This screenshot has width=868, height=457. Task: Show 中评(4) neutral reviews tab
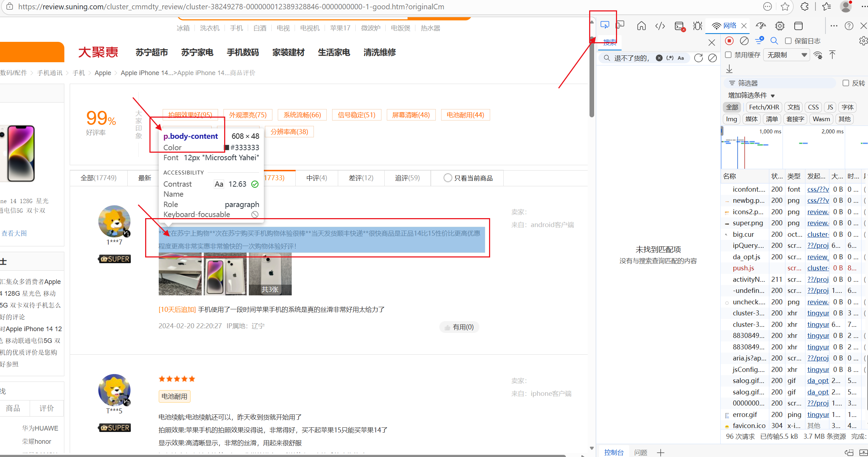(317, 178)
